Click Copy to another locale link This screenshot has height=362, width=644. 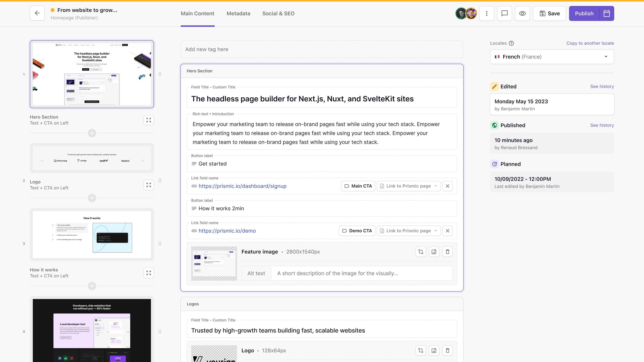[590, 43]
